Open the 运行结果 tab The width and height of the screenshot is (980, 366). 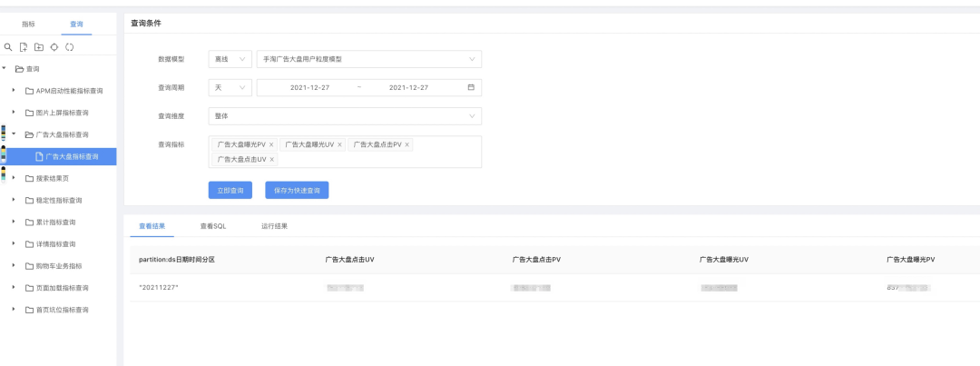(274, 225)
